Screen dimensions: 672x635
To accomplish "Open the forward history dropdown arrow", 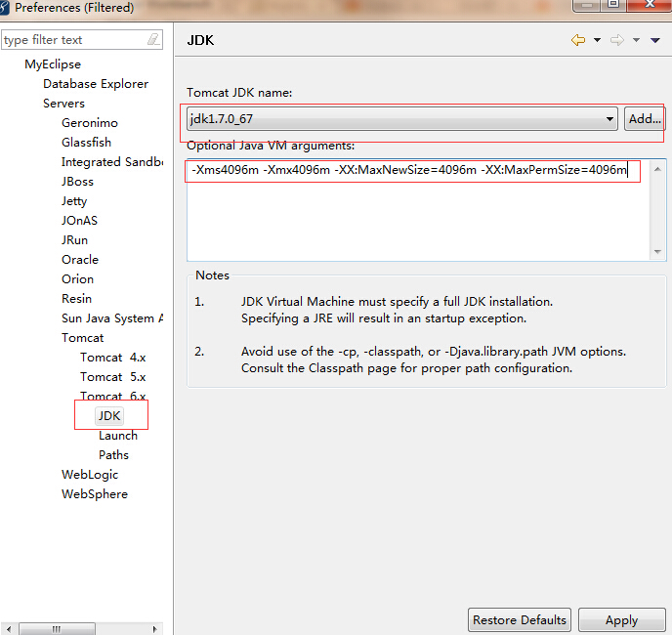I will click(x=637, y=40).
